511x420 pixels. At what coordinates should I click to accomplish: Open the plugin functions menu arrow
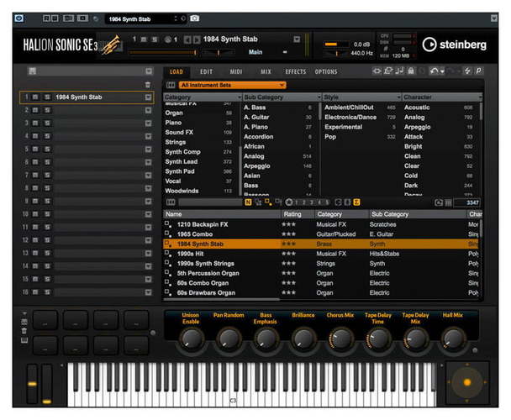click(x=493, y=18)
